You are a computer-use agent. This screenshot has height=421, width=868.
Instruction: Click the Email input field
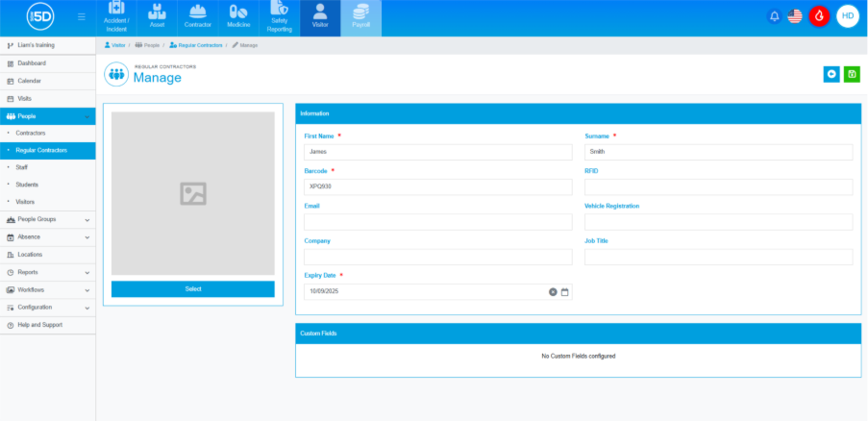coord(437,222)
